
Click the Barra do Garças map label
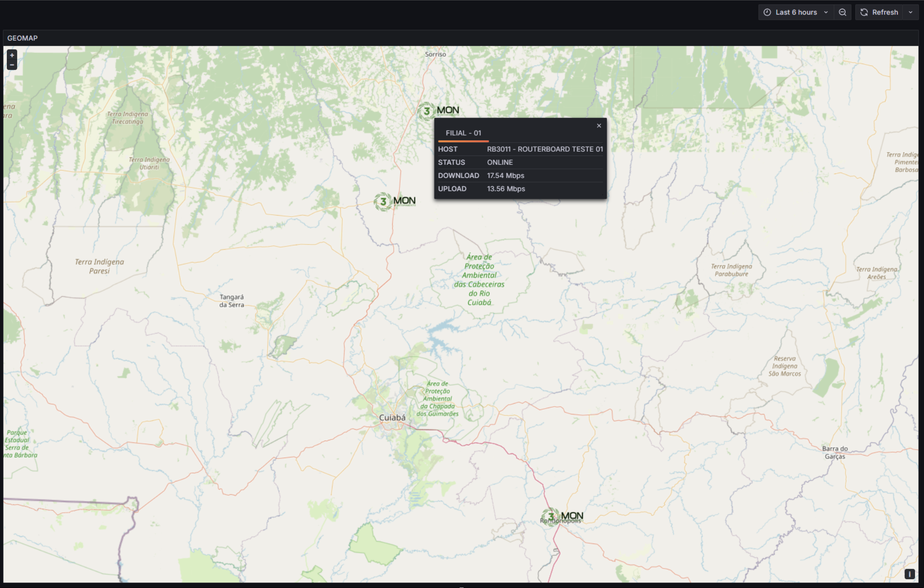(x=835, y=452)
